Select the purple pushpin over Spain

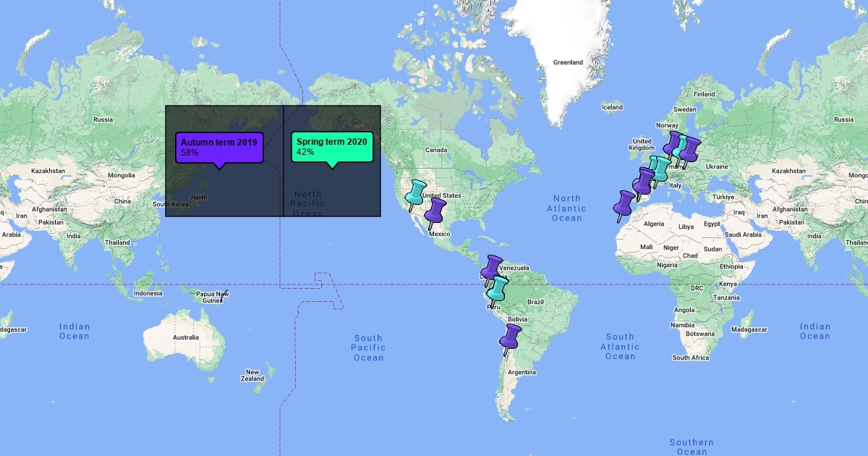coord(642,182)
